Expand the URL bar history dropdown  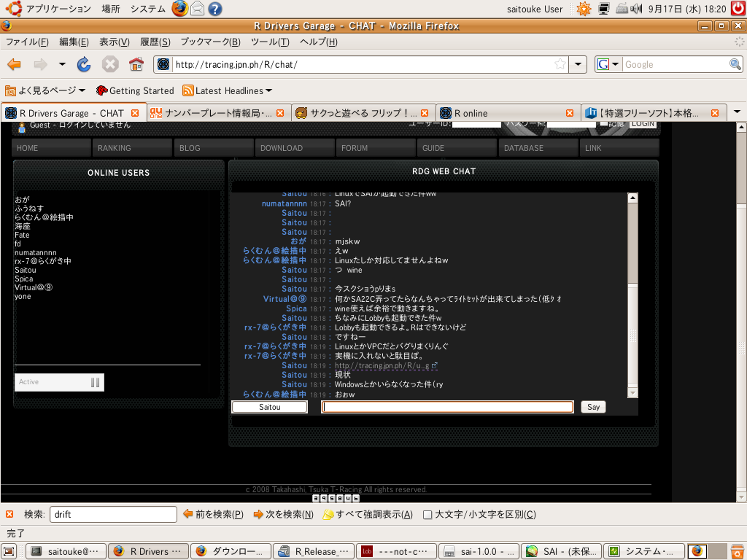tap(579, 64)
